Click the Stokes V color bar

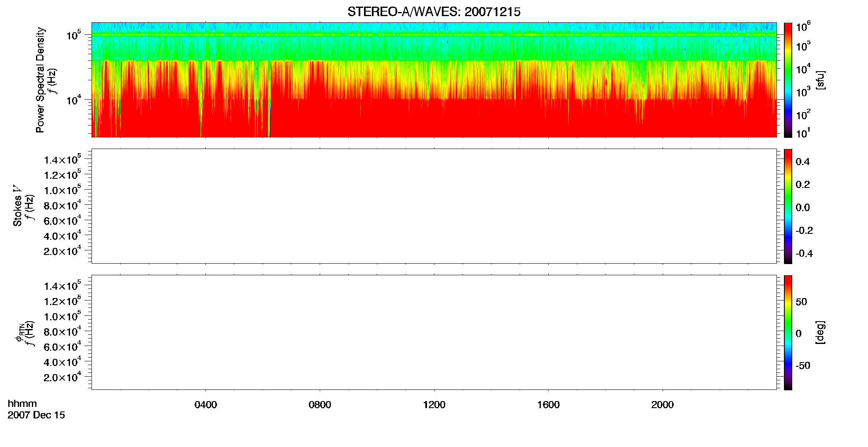[788, 206]
